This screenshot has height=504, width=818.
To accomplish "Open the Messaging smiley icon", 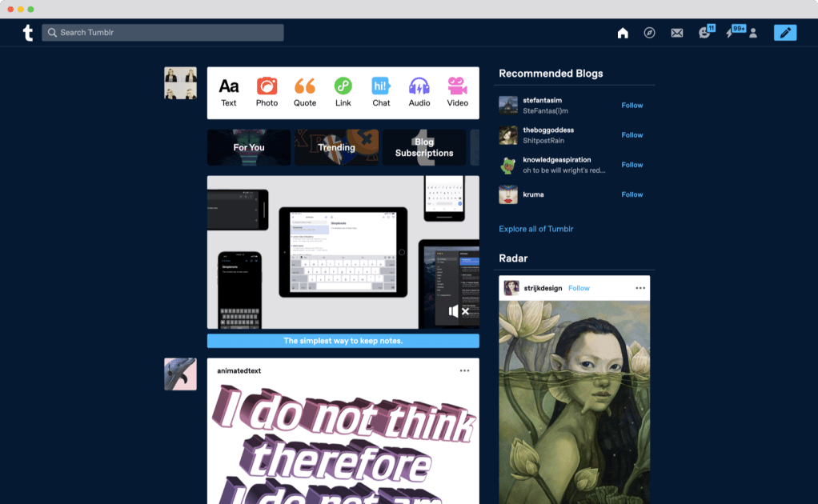I will pyautogui.click(x=704, y=33).
